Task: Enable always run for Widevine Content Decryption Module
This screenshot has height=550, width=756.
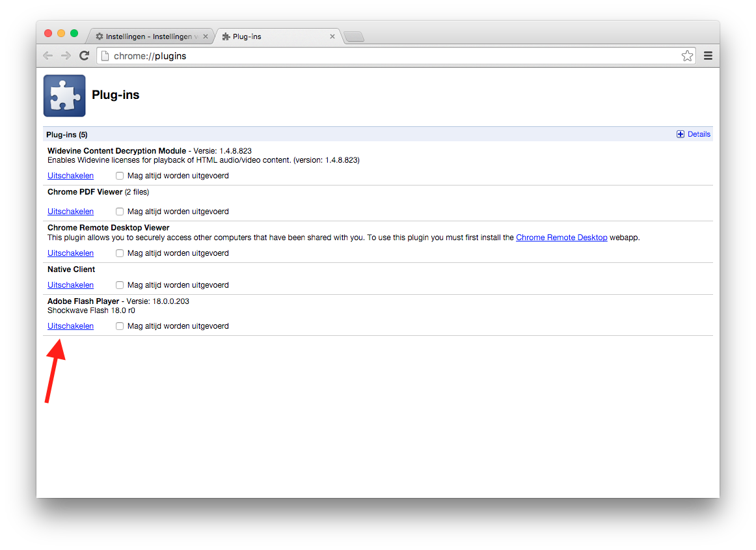Action: point(120,176)
